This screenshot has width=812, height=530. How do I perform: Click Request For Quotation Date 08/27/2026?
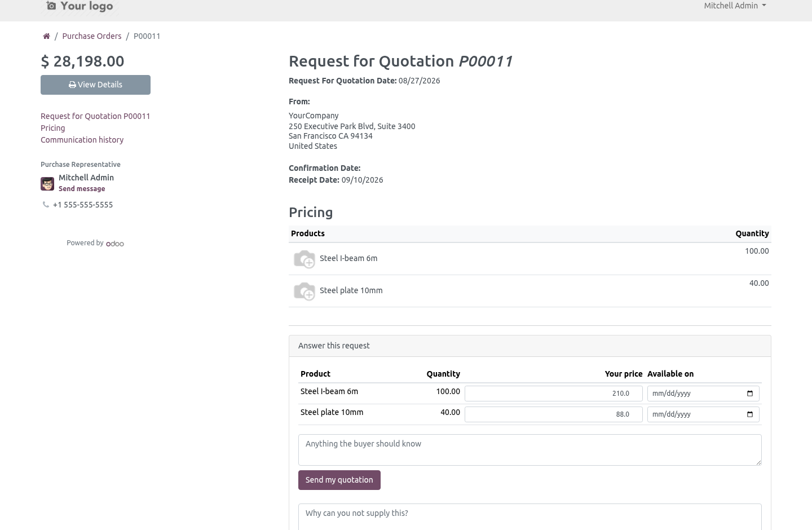(x=364, y=81)
